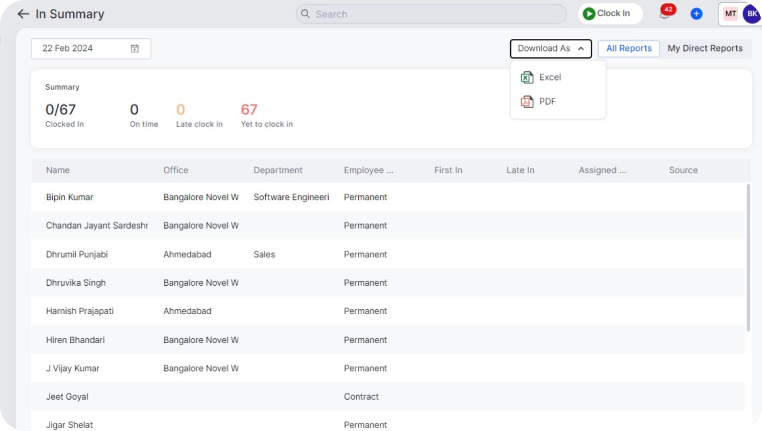Select Dhruvika Singh name

point(76,283)
